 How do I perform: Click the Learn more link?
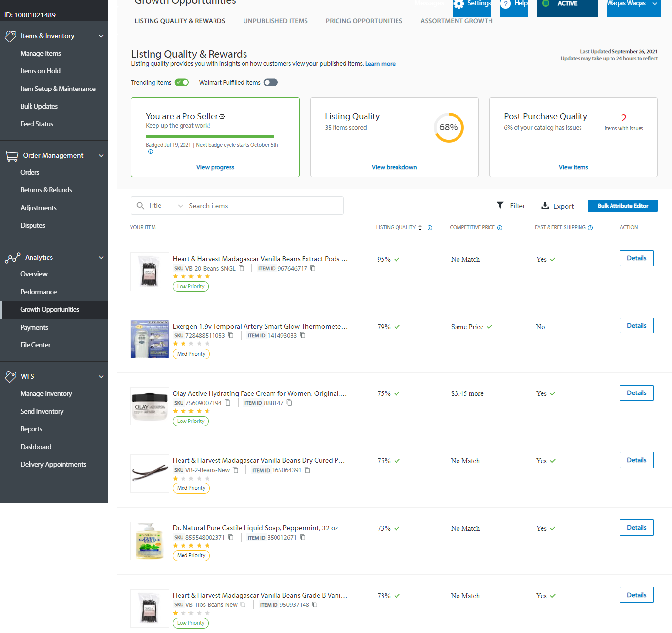click(380, 64)
